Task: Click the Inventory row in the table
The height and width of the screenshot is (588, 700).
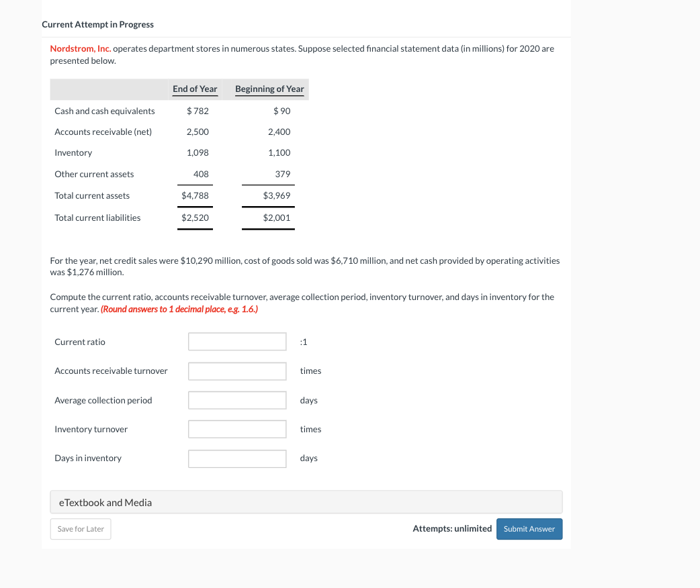Action: (73, 152)
